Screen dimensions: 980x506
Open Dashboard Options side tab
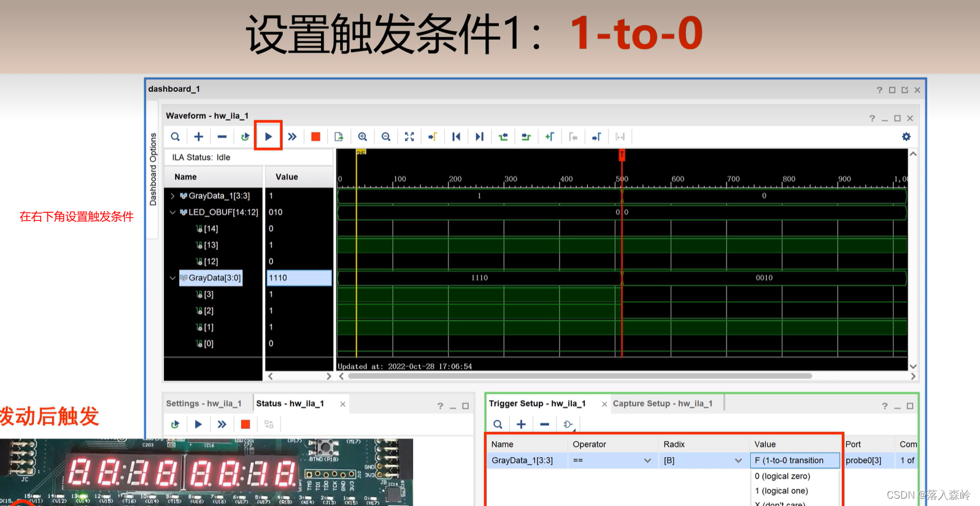click(153, 169)
